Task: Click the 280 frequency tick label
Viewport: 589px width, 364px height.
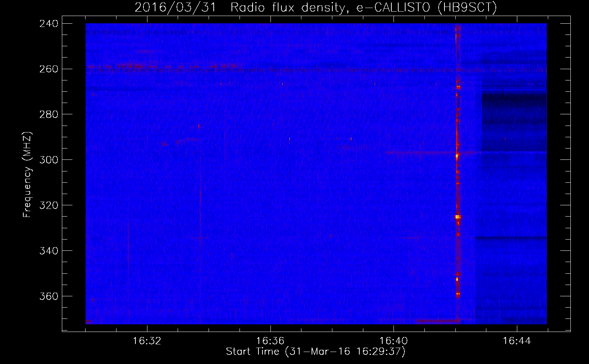Action: (x=49, y=115)
